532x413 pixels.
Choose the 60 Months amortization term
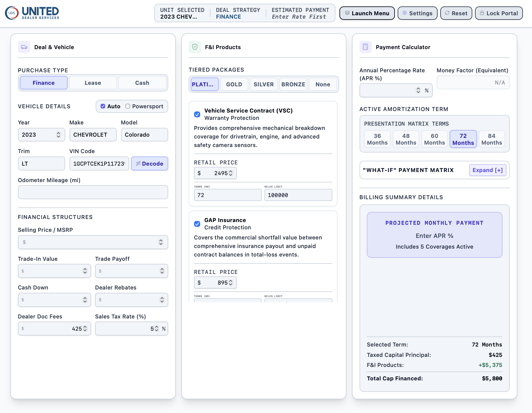pyautogui.click(x=434, y=139)
